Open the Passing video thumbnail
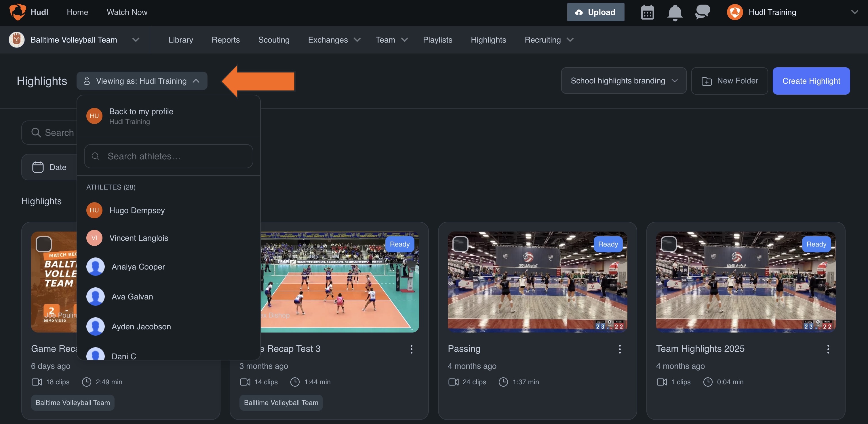Image resolution: width=868 pixels, height=424 pixels. coord(537,282)
